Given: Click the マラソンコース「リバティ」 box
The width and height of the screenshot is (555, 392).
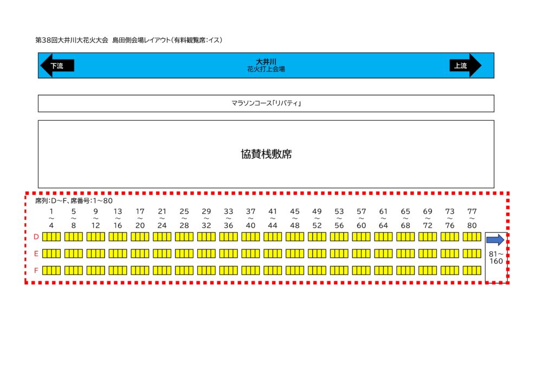Looking at the screenshot, I should point(266,103).
